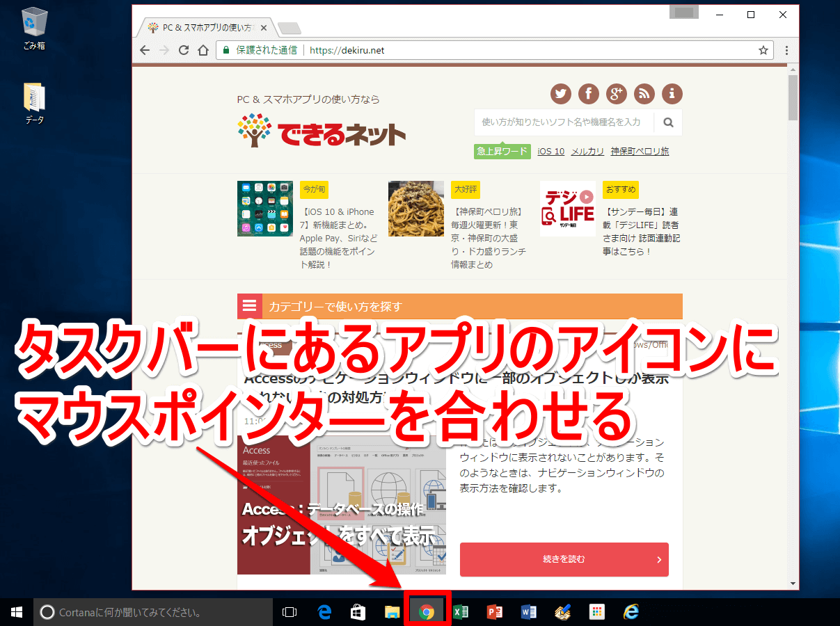The width and height of the screenshot is (840, 626).
Task: Open the 神保町ペロリ旅 trending link
Action: pyautogui.click(x=640, y=151)
